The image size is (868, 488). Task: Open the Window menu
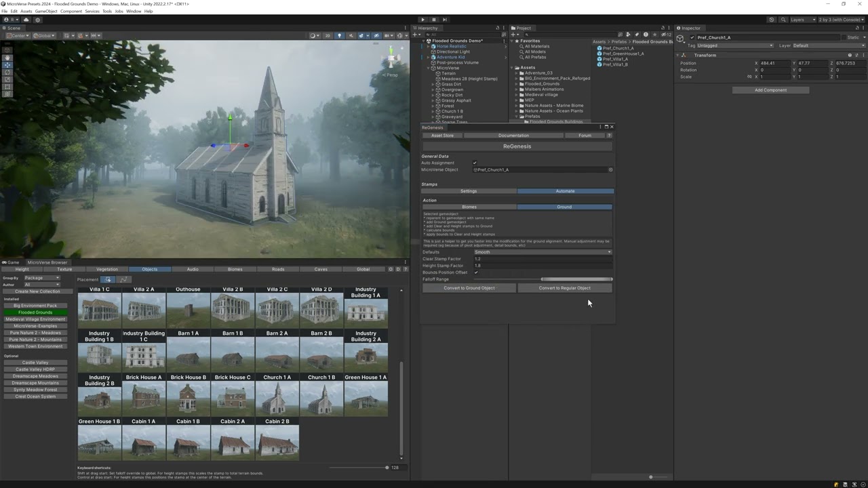(134, 12)
